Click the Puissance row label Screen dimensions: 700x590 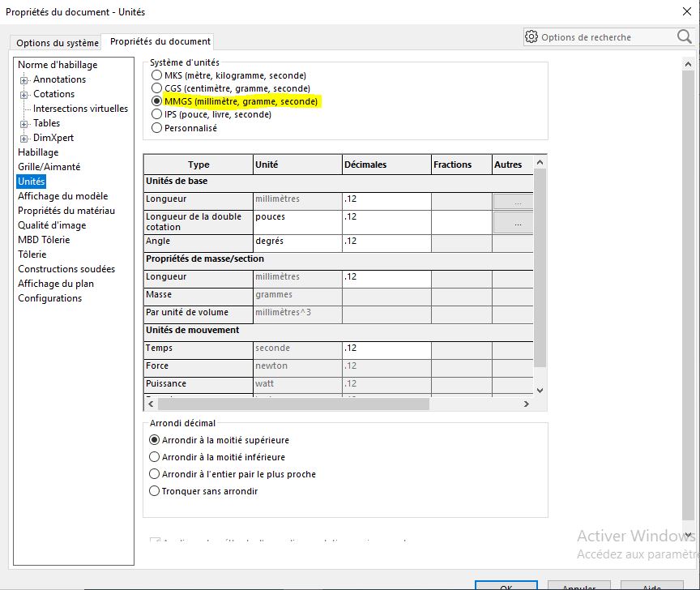[198, 386]
